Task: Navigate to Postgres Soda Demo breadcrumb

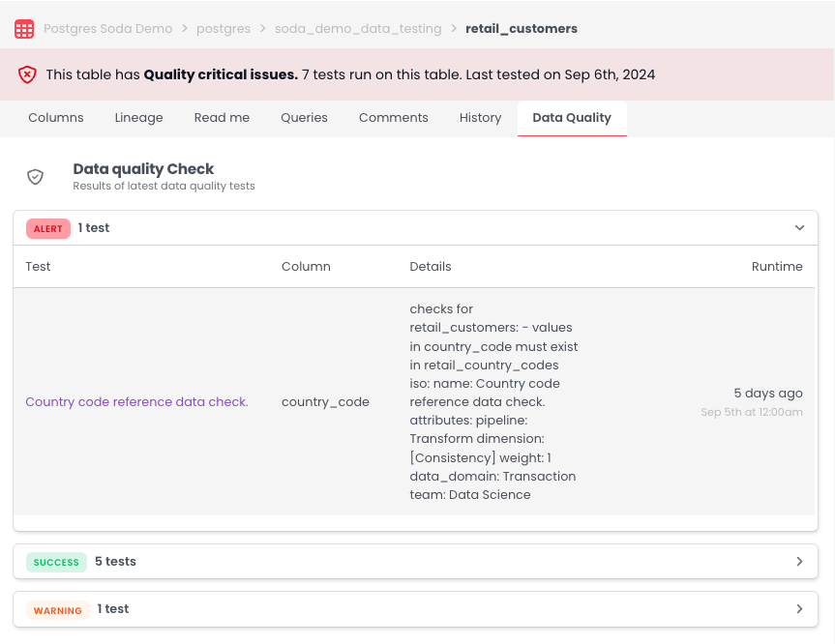Action: tap(107, 29)
